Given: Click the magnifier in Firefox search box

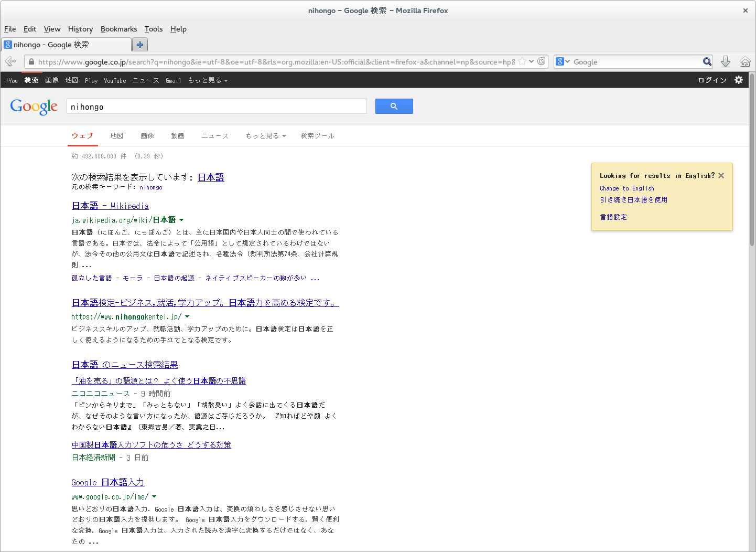Looking at the screenshot, I should coord(707,61).
